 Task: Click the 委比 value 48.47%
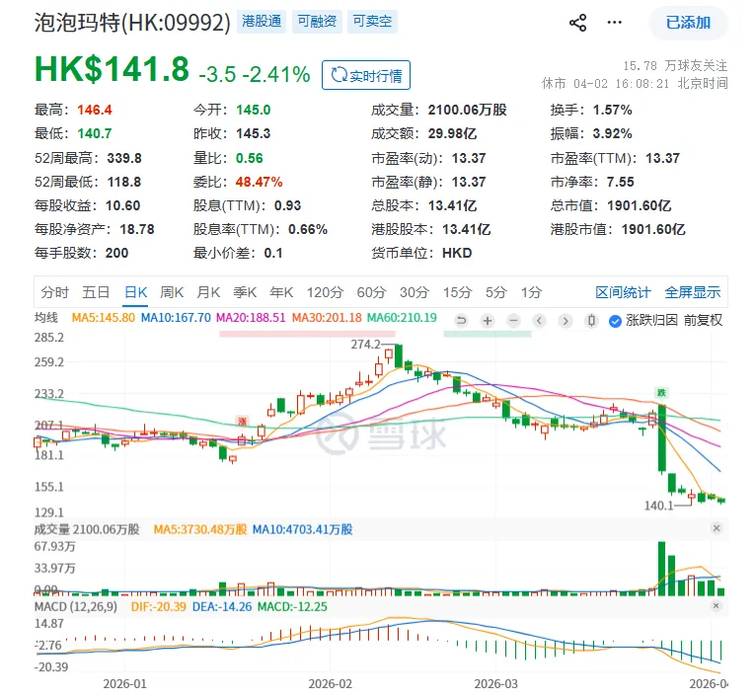point(259,182)
